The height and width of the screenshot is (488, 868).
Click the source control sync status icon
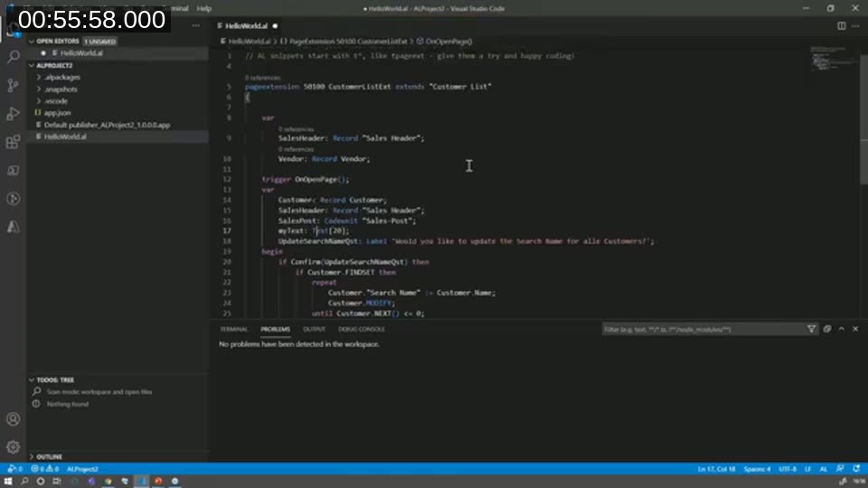click(x=15, y=469)
